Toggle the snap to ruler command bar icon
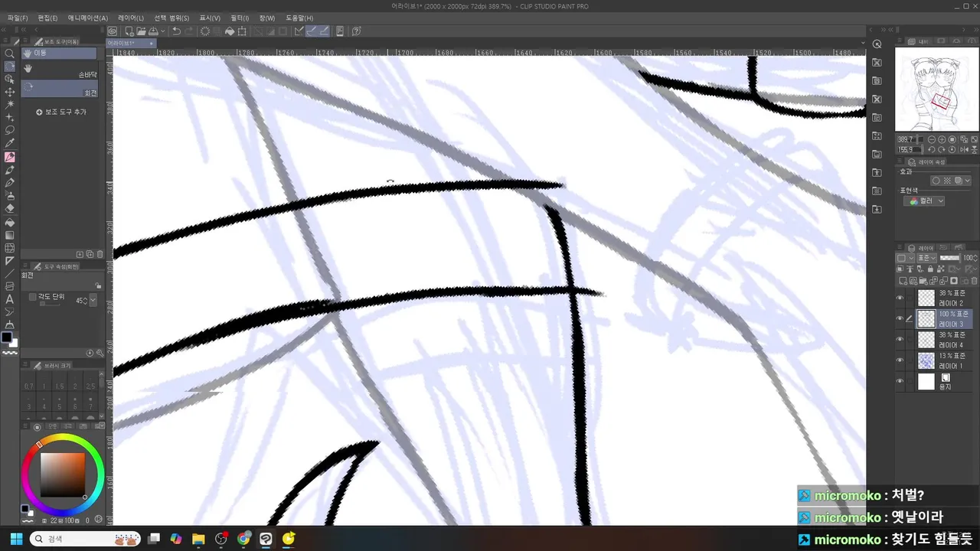Viewport: 980px width, 551px height. [299, 31]
